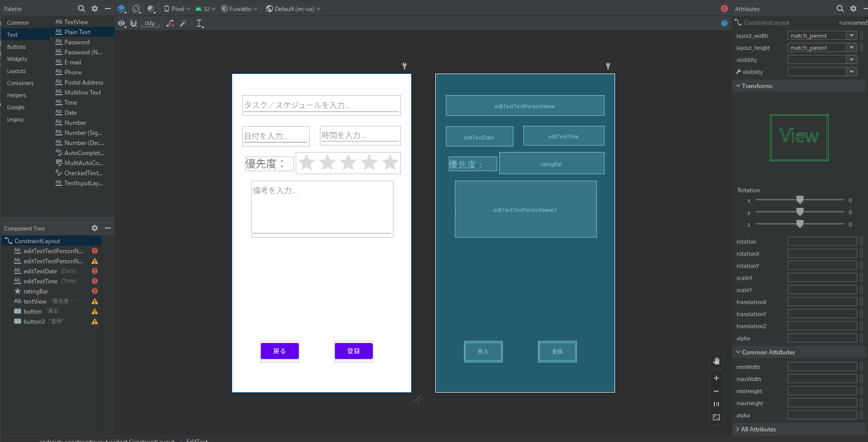Click the error icon next to ratingBar

tap(95, 291)
